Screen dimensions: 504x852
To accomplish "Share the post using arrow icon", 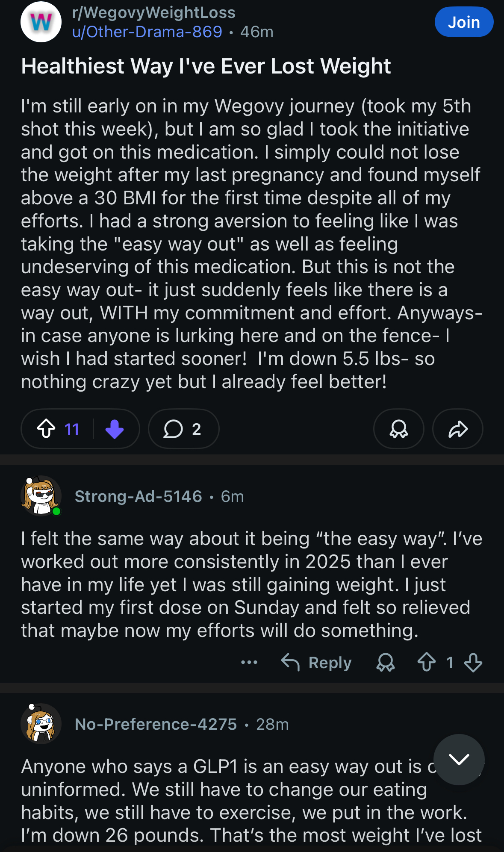I will [x=457, y=429].
